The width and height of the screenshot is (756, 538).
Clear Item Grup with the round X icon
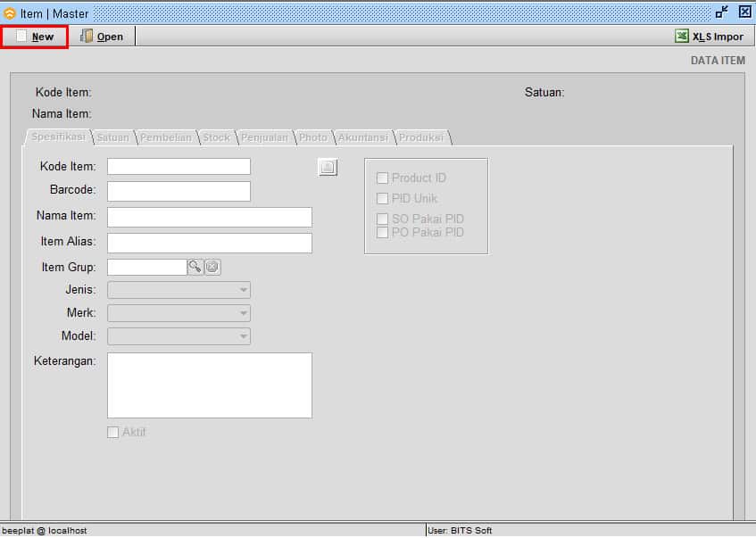(212, 267)
